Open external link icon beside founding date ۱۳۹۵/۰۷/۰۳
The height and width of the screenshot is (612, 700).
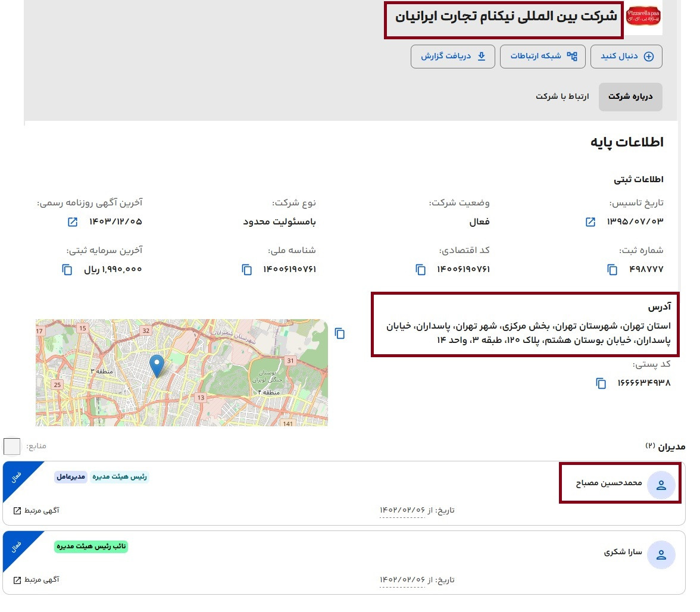tap(590, 222)
